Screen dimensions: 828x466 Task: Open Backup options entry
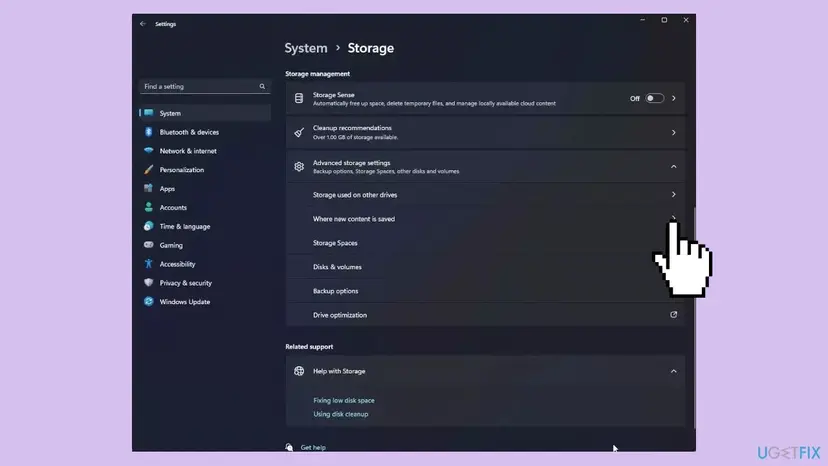(x=485, y=291)
